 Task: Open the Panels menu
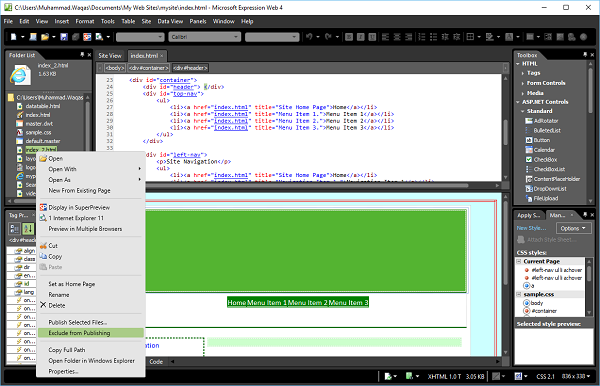(x=198, y=21)
